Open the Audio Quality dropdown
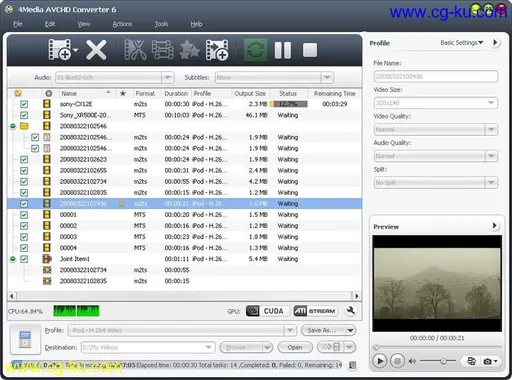Viewport: 512px width, 380px height. pyautogui.click(x=491, y=156)
